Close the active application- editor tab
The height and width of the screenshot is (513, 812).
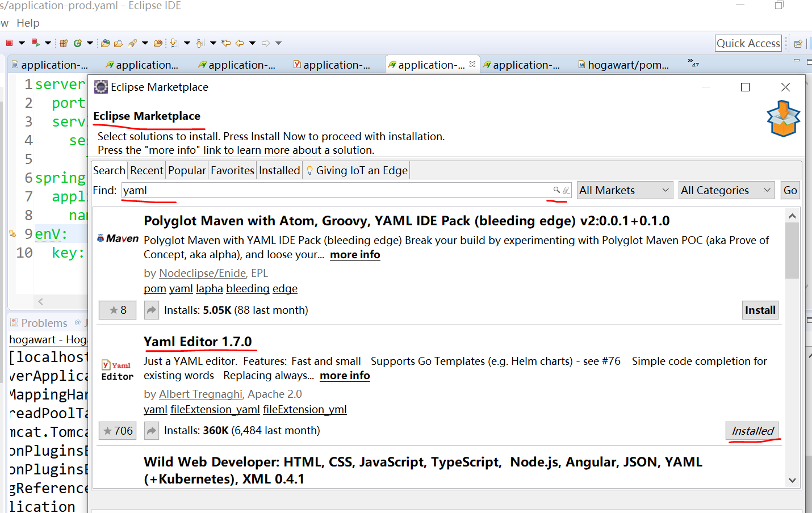point(472,64)
